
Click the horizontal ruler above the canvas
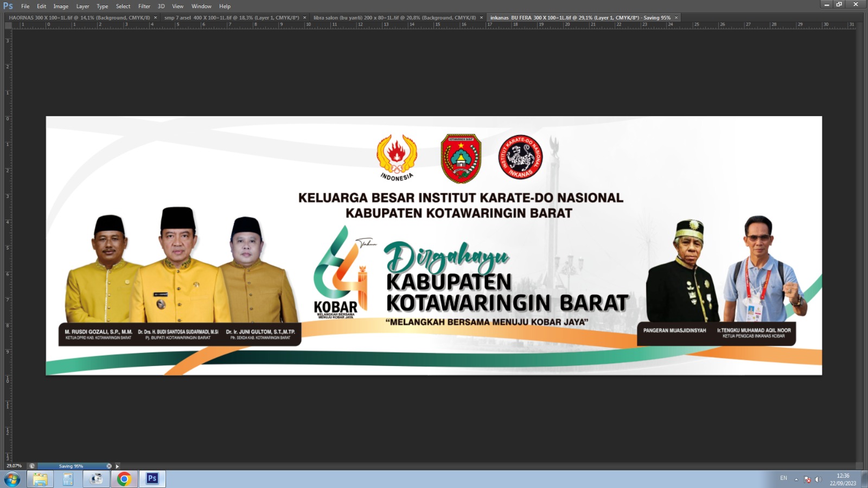(x=434, y=25)
